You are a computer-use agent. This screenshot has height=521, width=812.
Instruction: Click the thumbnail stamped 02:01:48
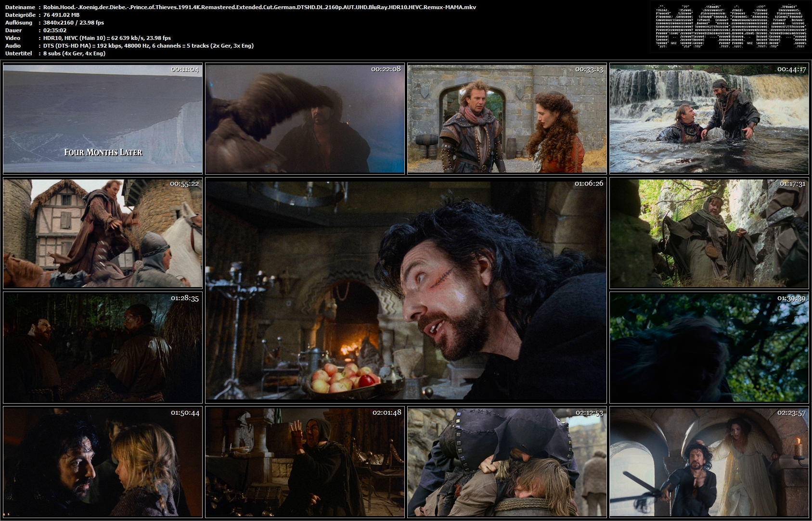(305, 462)
